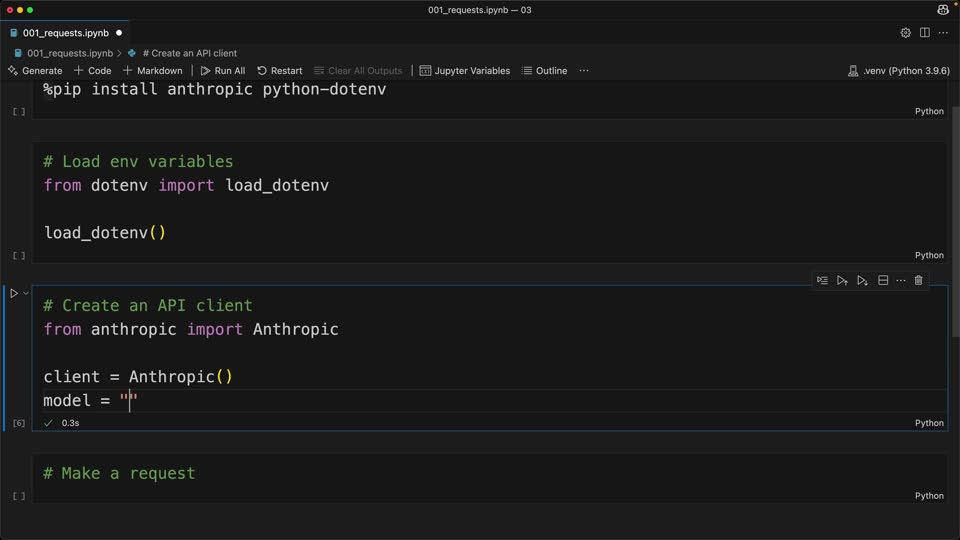Select kernel .venv (Python 3.9.6)
The width and height of the screenshot is (960, 540).
tap(899, 70)
